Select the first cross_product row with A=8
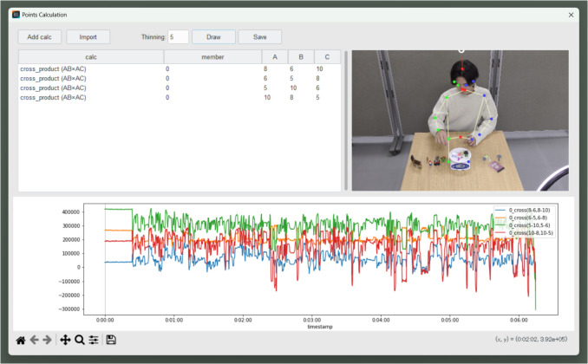The height and width of the screenshot is (364, 588). 180,69
